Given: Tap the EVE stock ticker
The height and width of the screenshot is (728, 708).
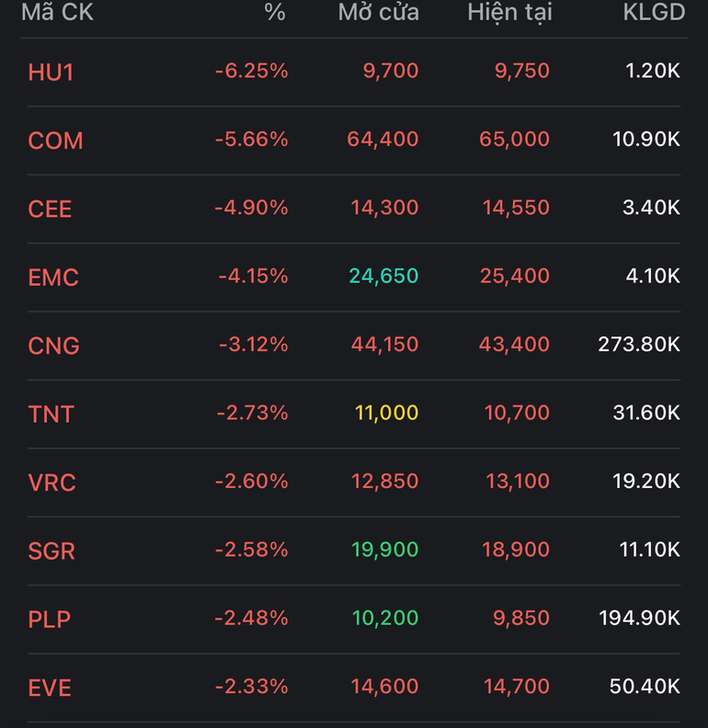Looking at the screenshot, I should [50, 688].
